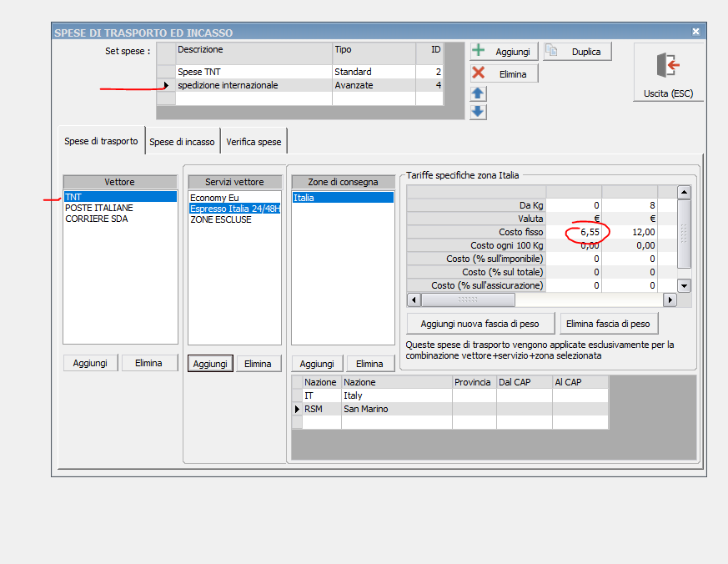Click the Zone di consegna list header

coord(343,182)
